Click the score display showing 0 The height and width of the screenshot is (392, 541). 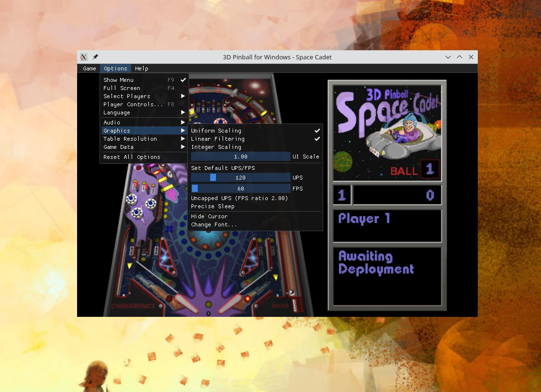pos(397,195)
